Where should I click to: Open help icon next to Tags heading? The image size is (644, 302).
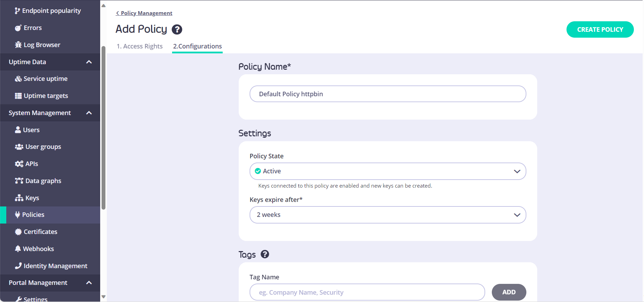[x=265, y=254]
